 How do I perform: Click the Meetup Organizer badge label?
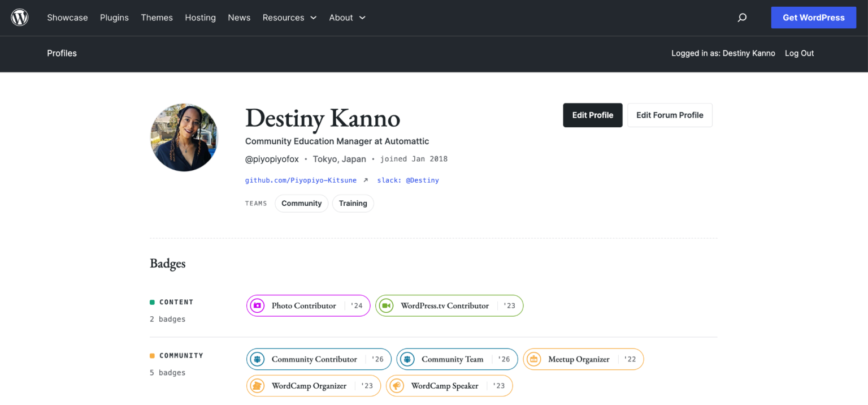click(579, 359)
